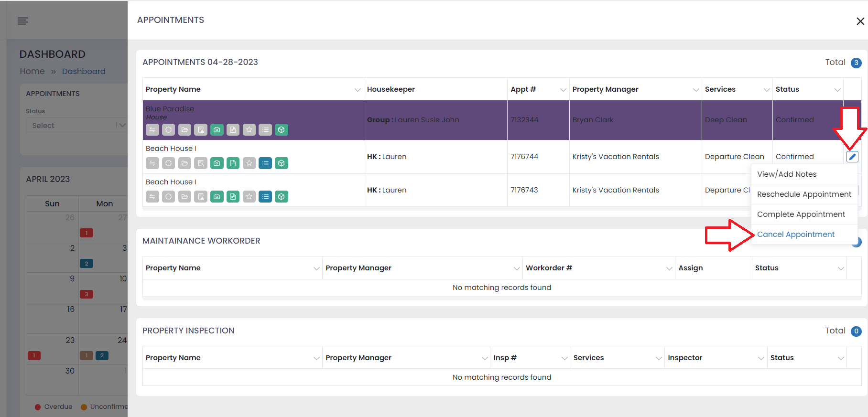868x417 pixels.
Task: Choose Reschedule Appointment menu option
Action: (804, 194)
